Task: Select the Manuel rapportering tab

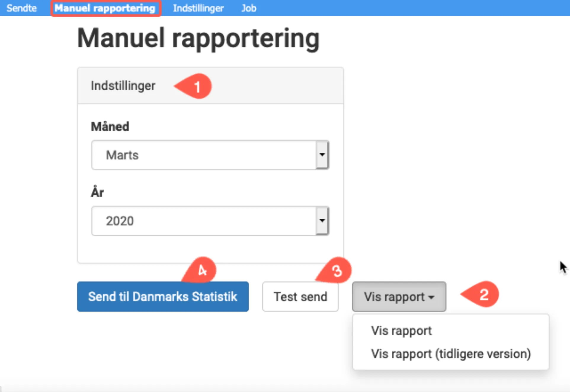Action: [106, 8]
